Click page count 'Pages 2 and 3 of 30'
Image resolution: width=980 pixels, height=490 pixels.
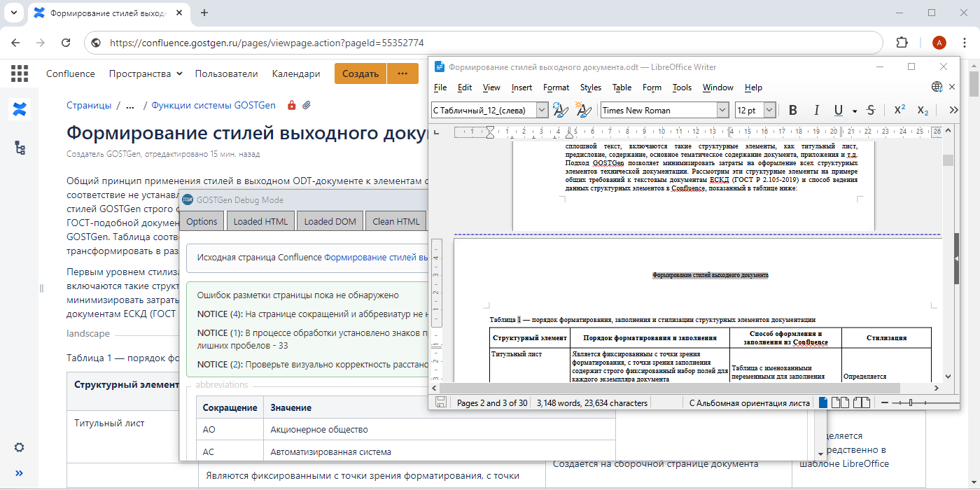coord(492,402)
